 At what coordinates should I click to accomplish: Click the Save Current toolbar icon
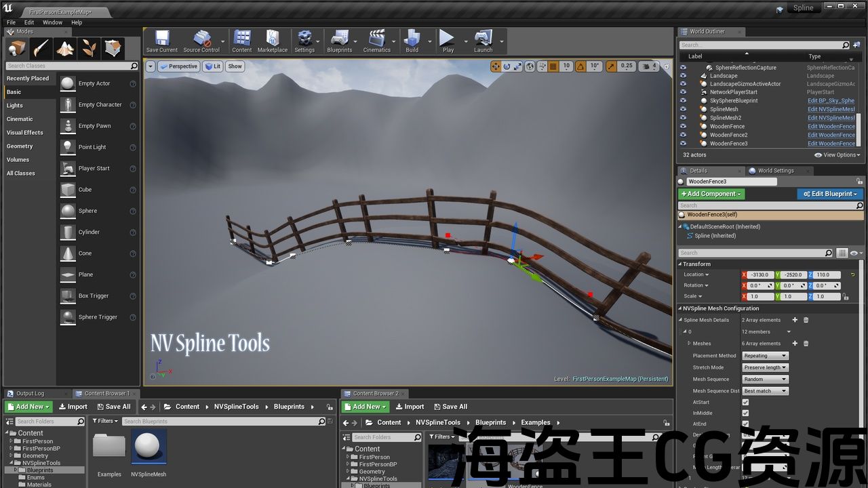pos(161,41)
